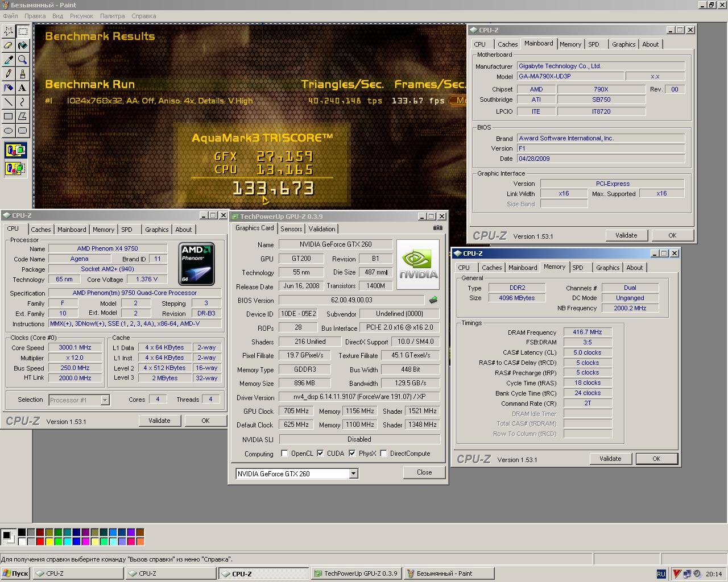Pick the yellow palette color
The width and height of the screenshot is (728, 582).
coord(49,541)
